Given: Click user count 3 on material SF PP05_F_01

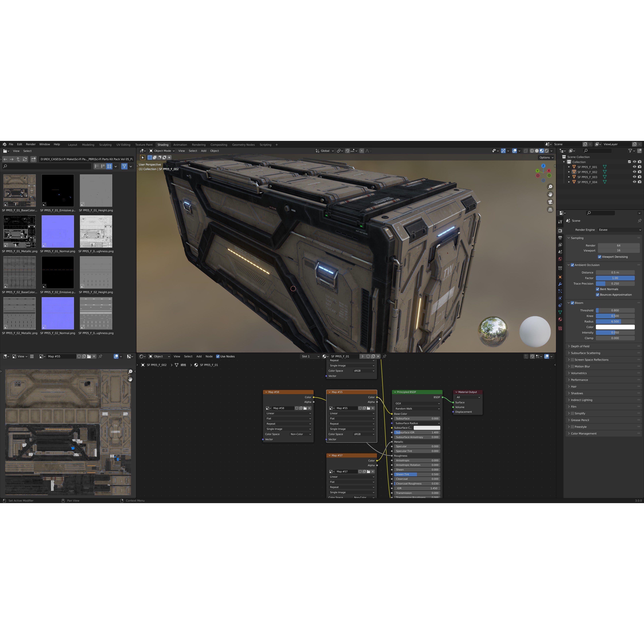Looking at the screenshot, I should pos(362,356).
